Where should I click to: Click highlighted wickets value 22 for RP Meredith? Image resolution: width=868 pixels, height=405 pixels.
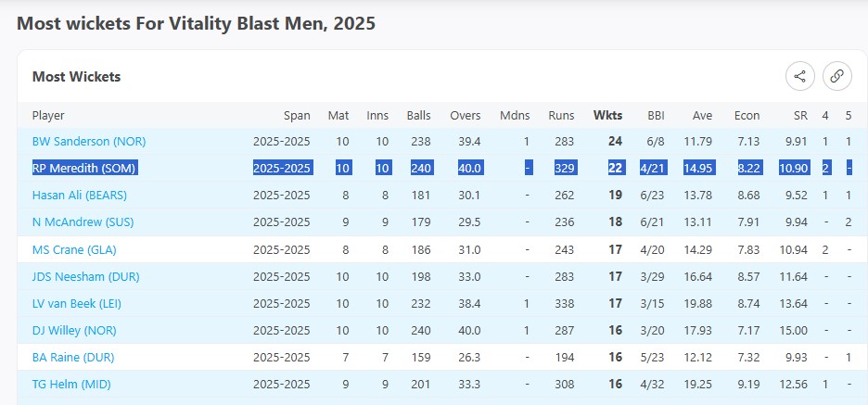point(615,168)
